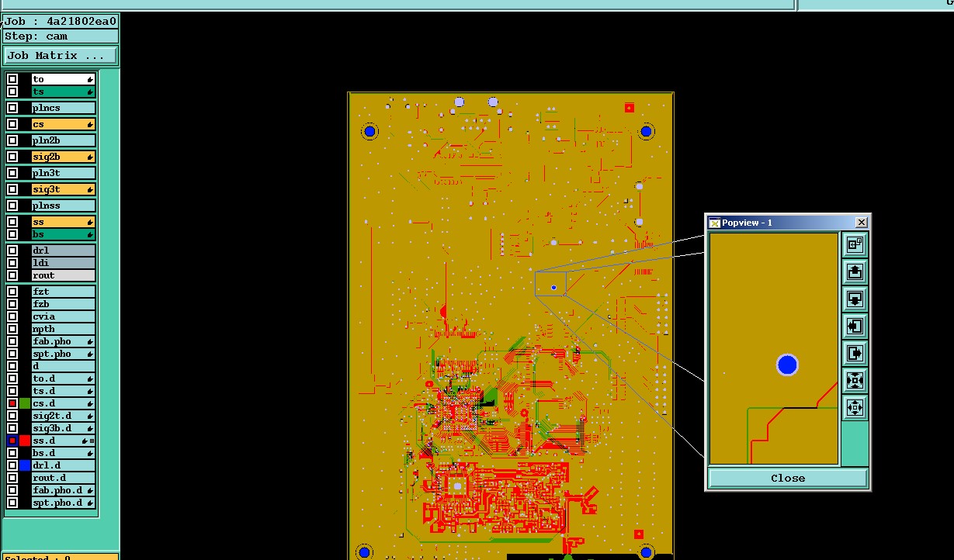
Task: Select the pln2b layer name
Action: [x=64, y=140]
